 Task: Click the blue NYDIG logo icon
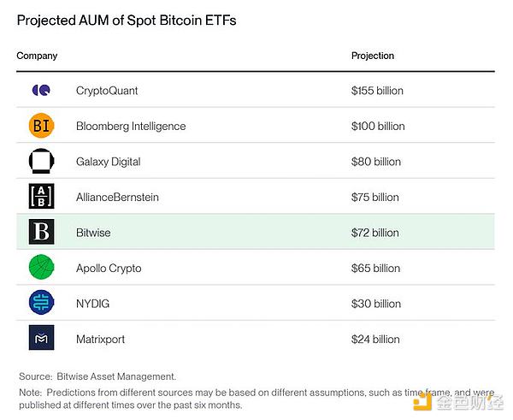pyautogui.click(x=40, y=304)
